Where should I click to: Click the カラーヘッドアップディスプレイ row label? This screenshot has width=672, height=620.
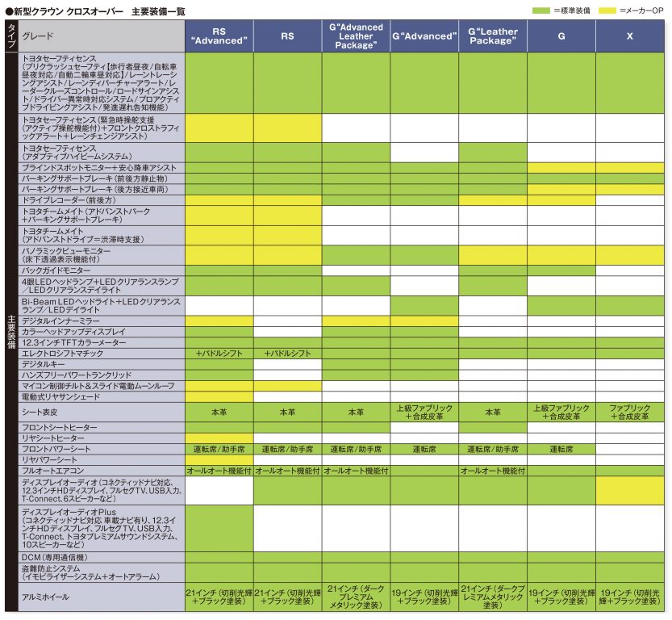[101, 332]
